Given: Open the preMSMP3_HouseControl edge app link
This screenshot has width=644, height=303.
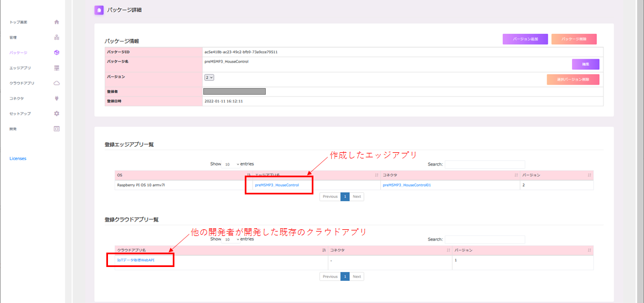Looking at the screenshot, I should [x=277, y=186].
